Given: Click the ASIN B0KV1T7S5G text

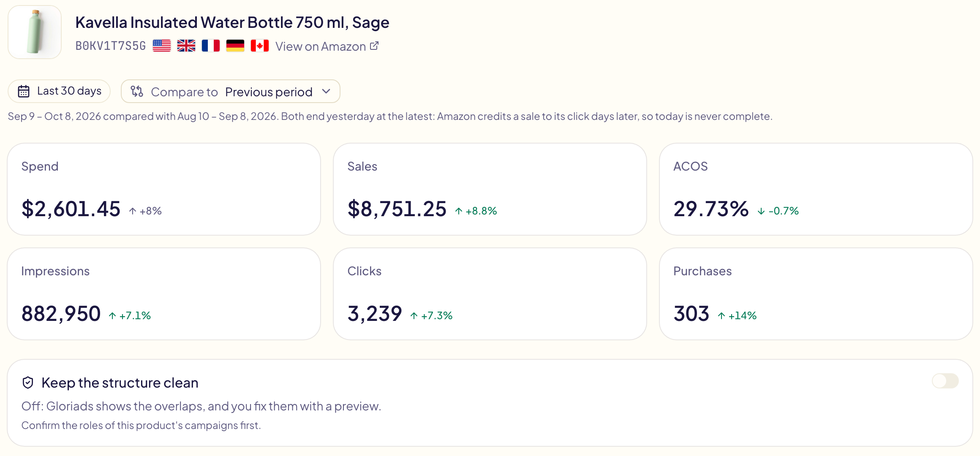Looking at the screenshot, I should tap(111, 46).
